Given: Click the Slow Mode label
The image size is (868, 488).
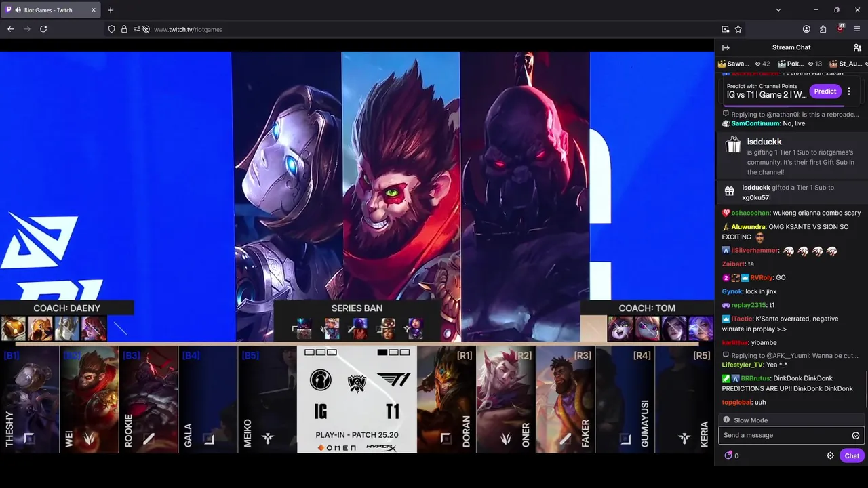Looking at the screenshot, I should (x=751, y=420).
